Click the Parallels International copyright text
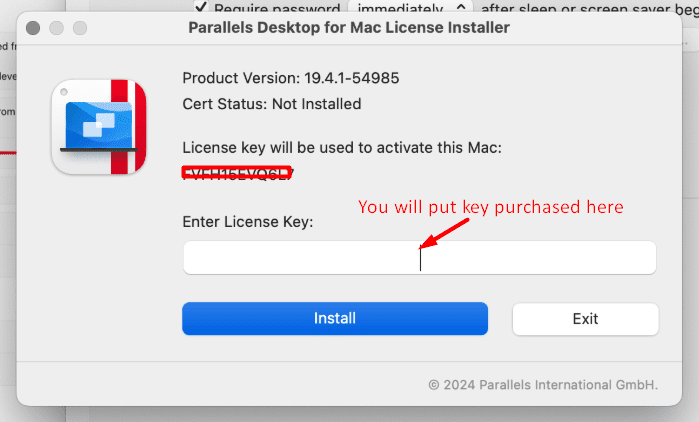This screenshot has height=422, width=699. [543, 383]
